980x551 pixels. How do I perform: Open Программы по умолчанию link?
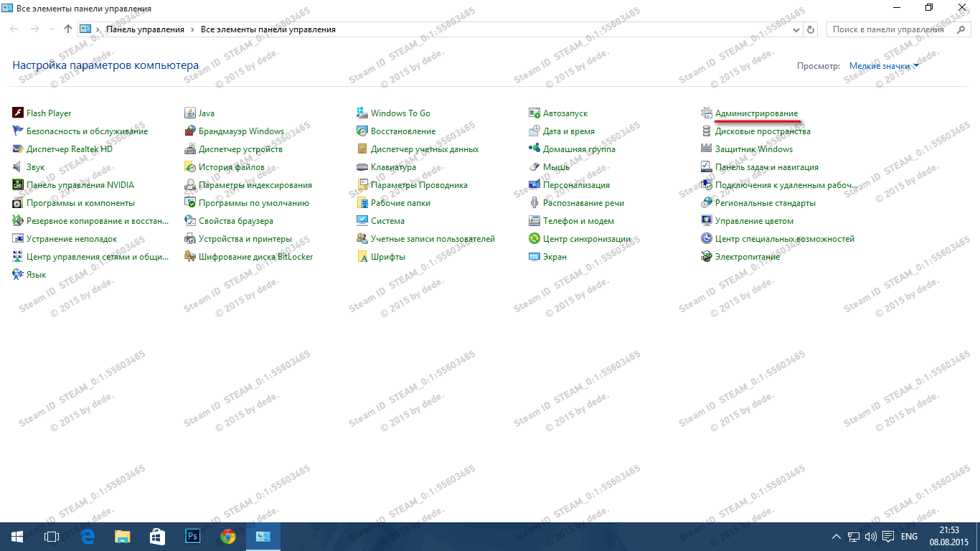[x=254, y=203]
